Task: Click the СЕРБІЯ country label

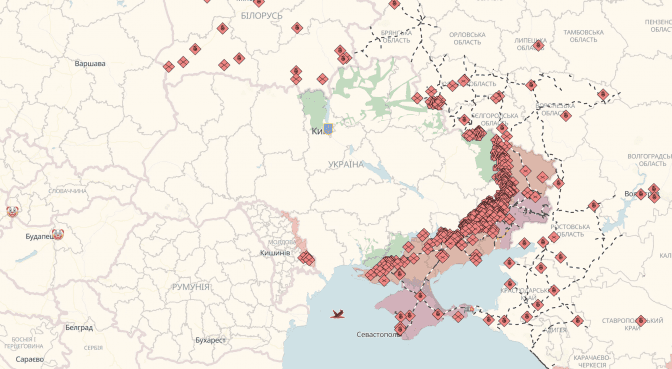Action: click(x=93, y=348)
